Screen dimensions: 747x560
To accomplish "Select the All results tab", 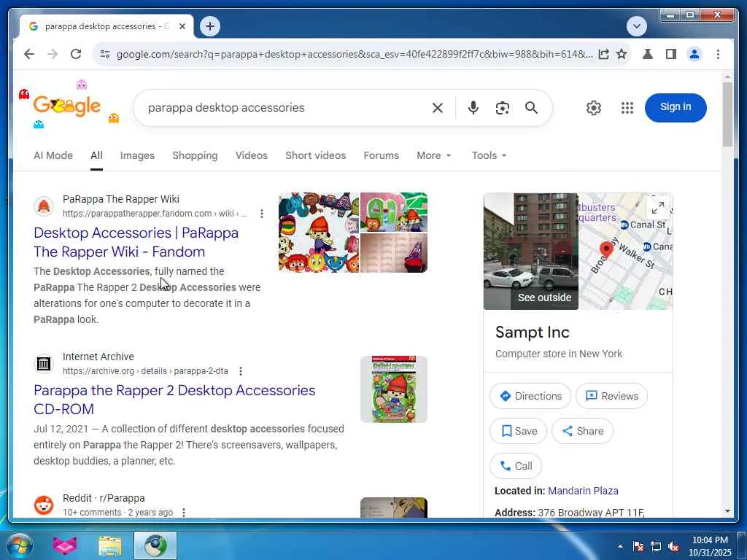I will click(96, 156).
